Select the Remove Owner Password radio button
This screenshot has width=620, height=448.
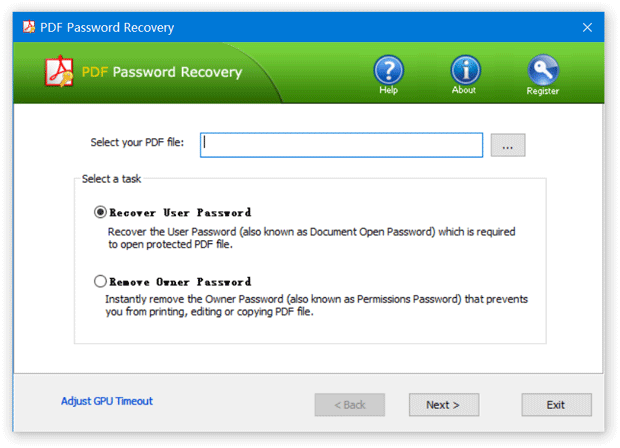pyautogui.click(x=100, y=282)
